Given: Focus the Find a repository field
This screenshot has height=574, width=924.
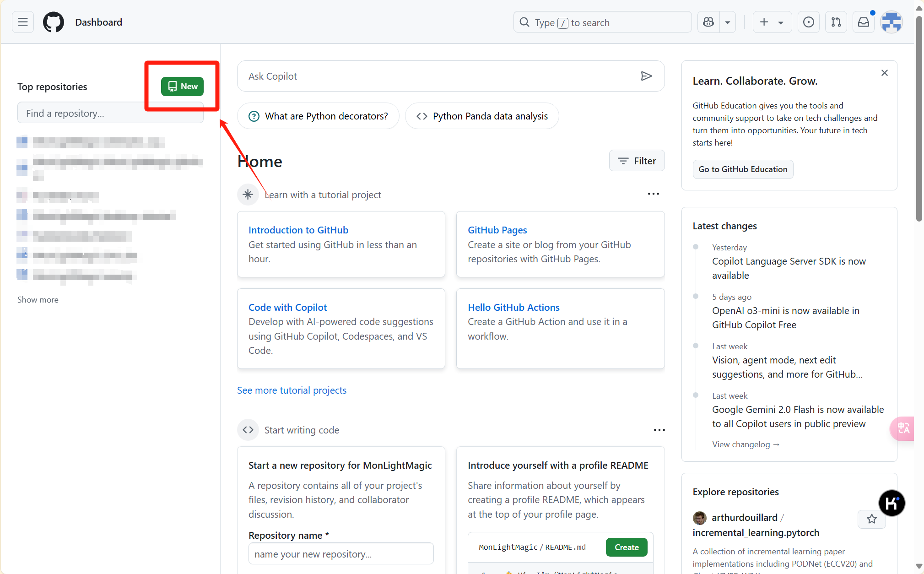Looking at the screenshot, I should 110,113.
